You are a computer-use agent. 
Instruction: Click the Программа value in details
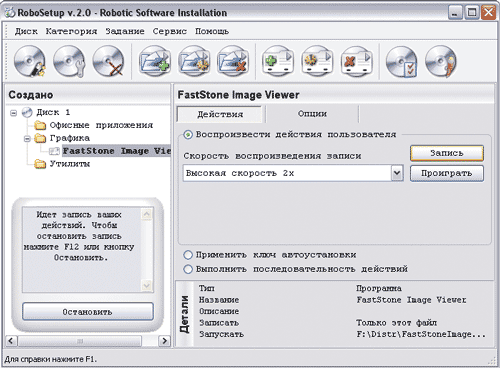pyautogui.click(x=379, y=288)
